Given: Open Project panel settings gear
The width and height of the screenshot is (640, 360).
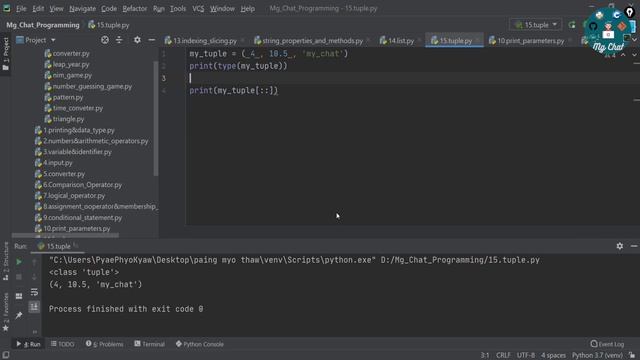Looking at the screenshot, I should [137, 40].
